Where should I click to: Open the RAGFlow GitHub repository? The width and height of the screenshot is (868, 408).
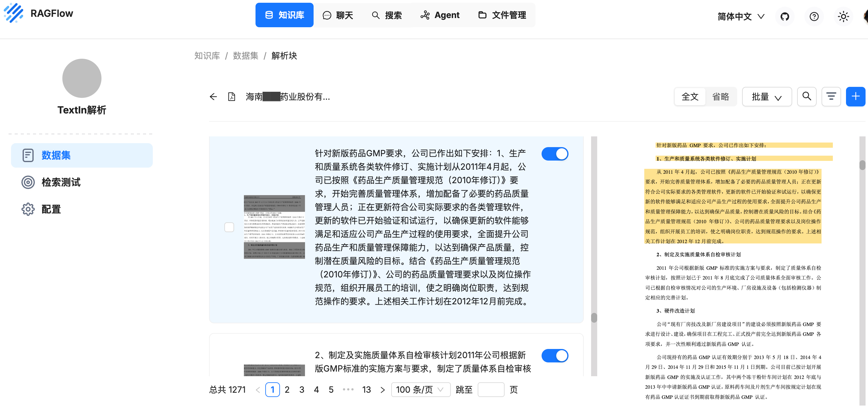pyautogui.click(x=785, y=16)
